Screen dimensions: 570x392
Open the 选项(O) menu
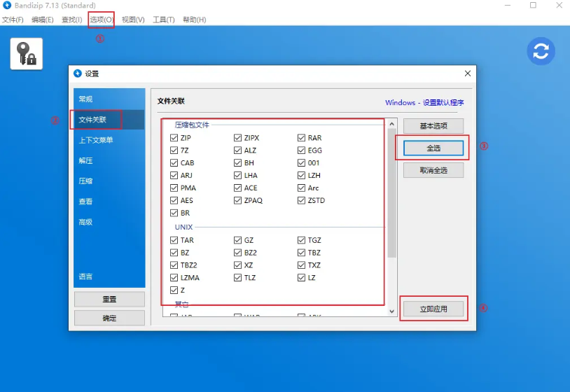pos(102,20)
